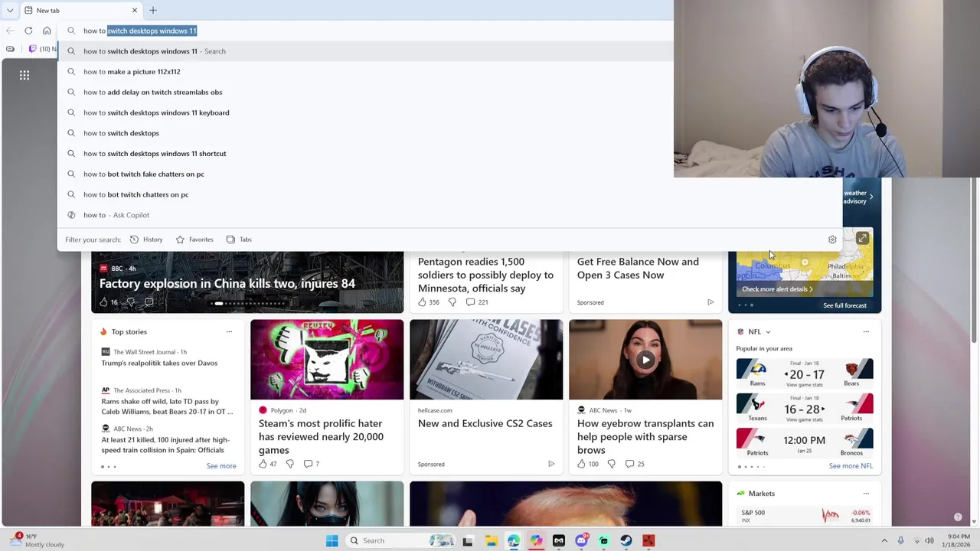Like the Steam prolific hater article
The image size is (980, 551).
point(263,464)
